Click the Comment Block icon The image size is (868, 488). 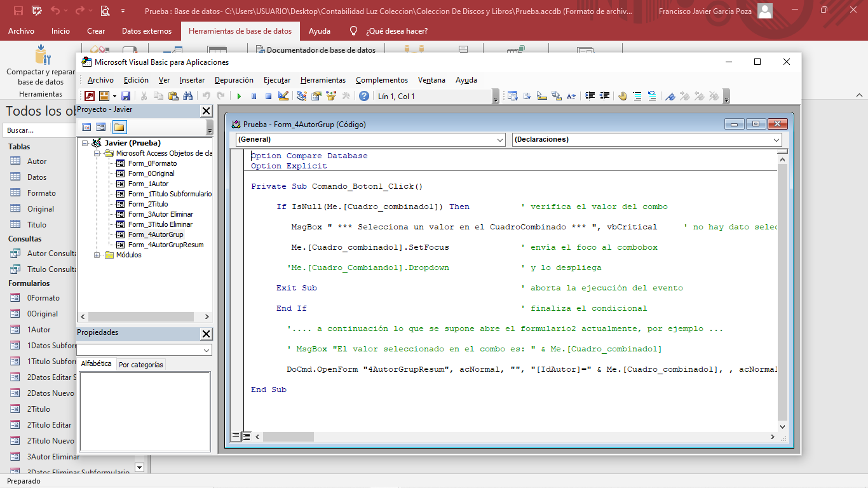[637, 96]
